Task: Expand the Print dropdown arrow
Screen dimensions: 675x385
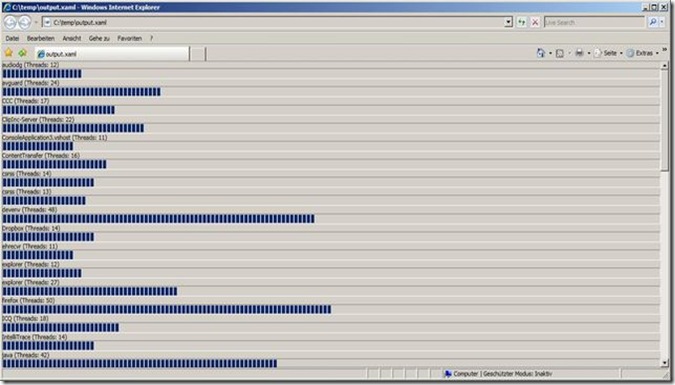Action: [x=588, y=53]
